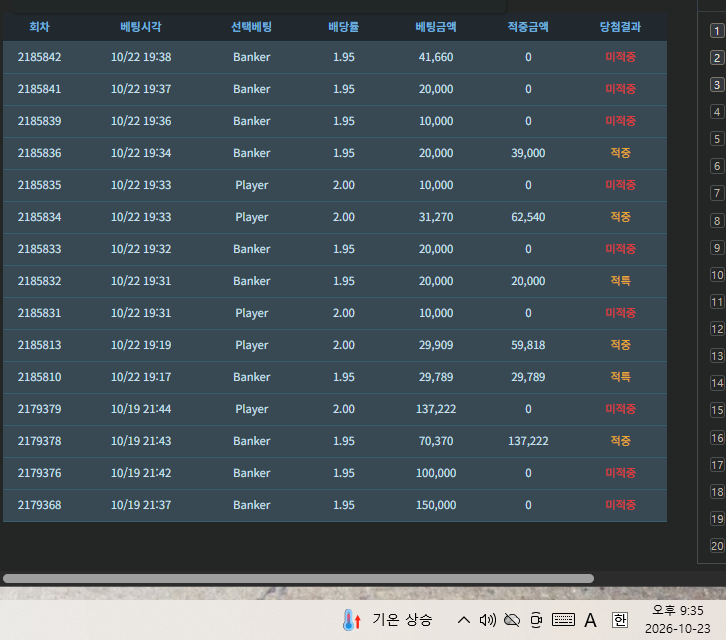Expand the hidden tray icons chevron
Image resolution: width=726 pixels, height=640 pixels.
464,620
